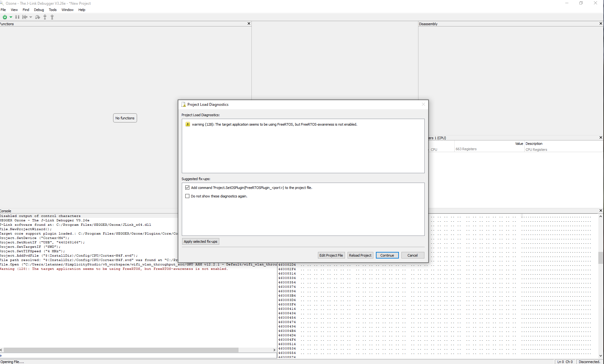This screenshot has height=364, width=604.
Task: Click the Apply selected fix-ups button
Action: (200, 241)
